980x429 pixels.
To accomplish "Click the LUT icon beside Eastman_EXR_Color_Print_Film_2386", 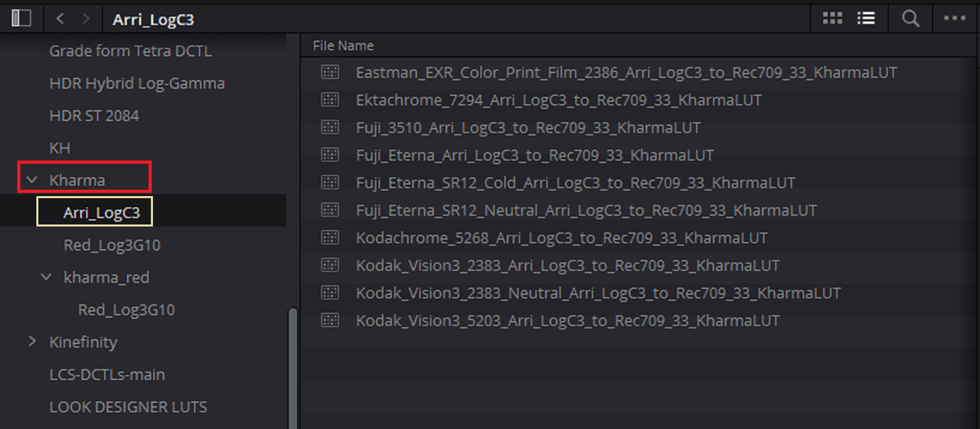I will pos(330,72).
